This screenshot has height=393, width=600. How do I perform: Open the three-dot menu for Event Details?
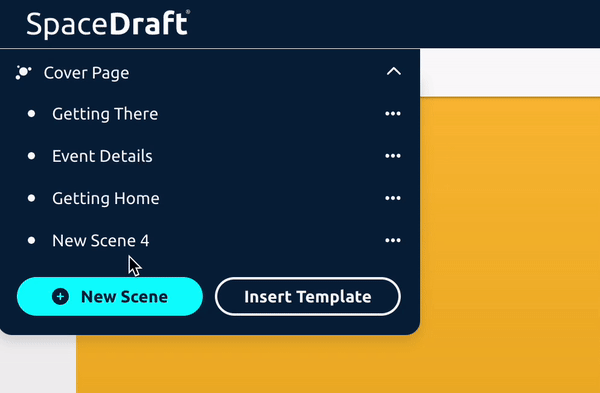point(393,156)
